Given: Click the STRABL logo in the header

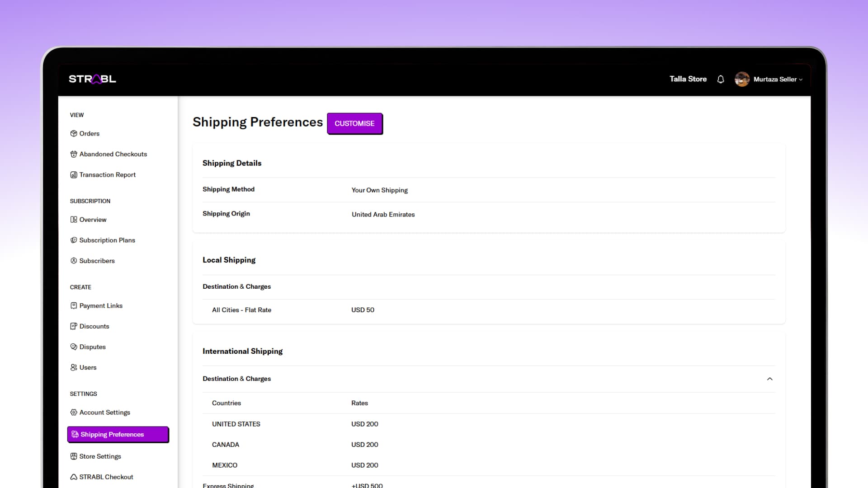Looking at the screenshot, I should 92,79.
